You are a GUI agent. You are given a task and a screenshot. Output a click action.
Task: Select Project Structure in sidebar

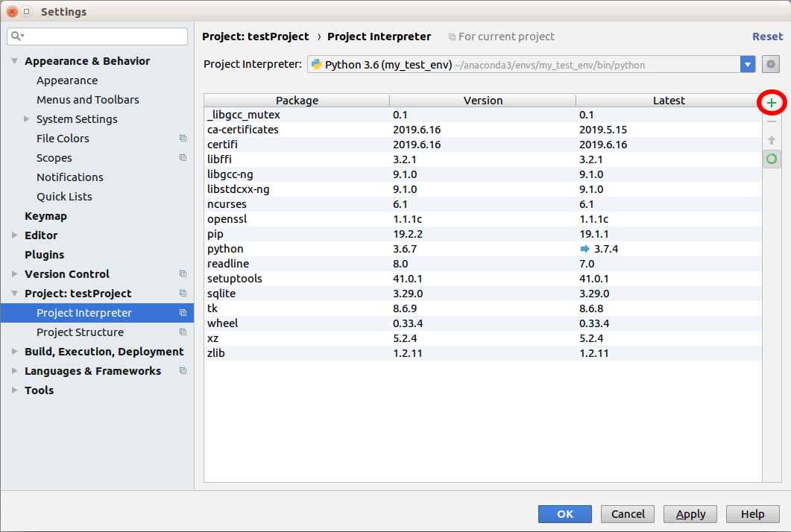pyautogui.click(x=81, y=332)
